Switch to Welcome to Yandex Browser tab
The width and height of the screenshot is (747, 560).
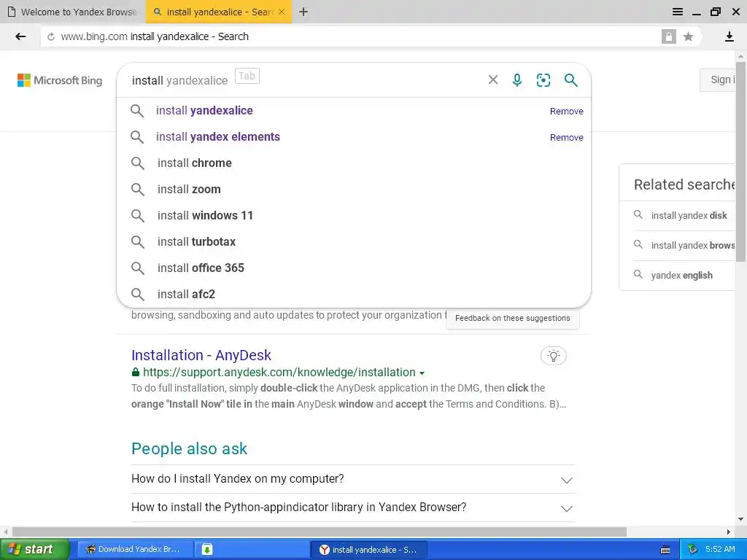click(x=73, y=12)
